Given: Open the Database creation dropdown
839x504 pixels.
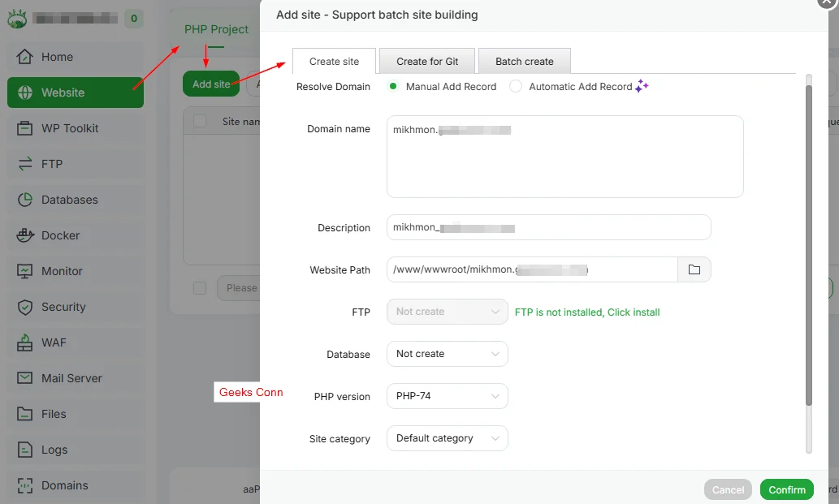Looking at the screenshot, I should pyautogui.click(x=447, y=354).
